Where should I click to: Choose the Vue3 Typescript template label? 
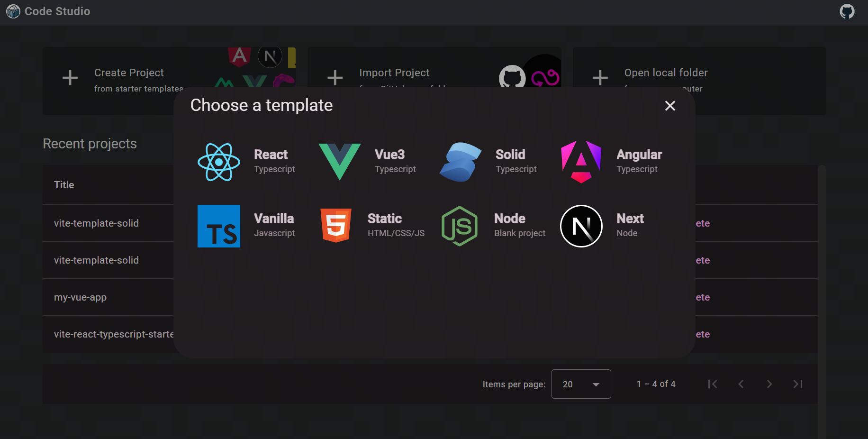(x=396, y=162)
